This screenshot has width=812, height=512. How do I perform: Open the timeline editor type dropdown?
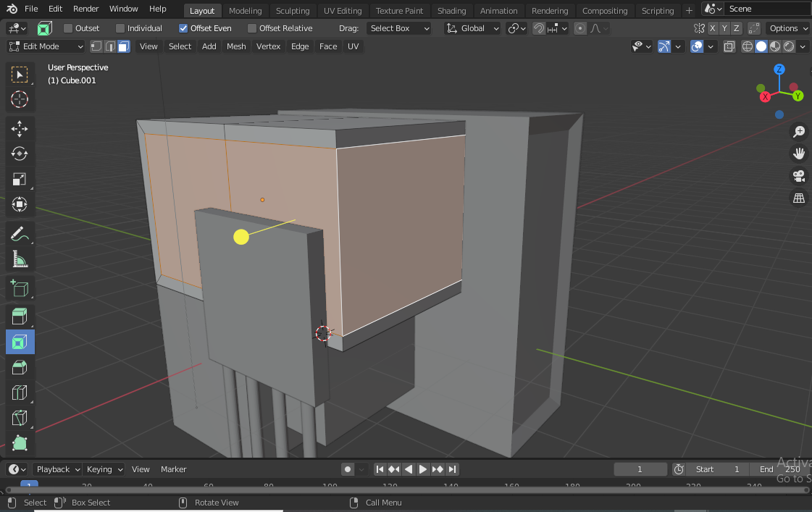click(17, 469)
